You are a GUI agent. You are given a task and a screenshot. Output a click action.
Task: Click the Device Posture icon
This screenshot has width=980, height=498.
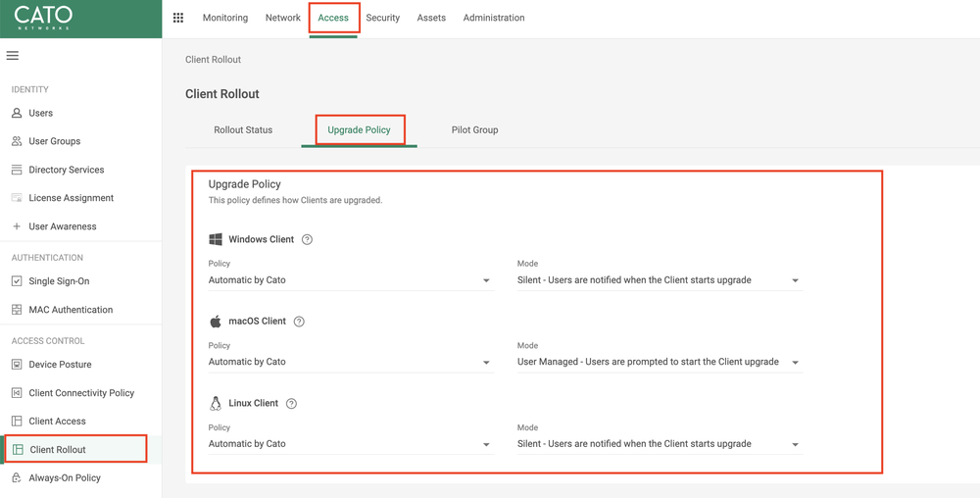(x=17, y=365)
